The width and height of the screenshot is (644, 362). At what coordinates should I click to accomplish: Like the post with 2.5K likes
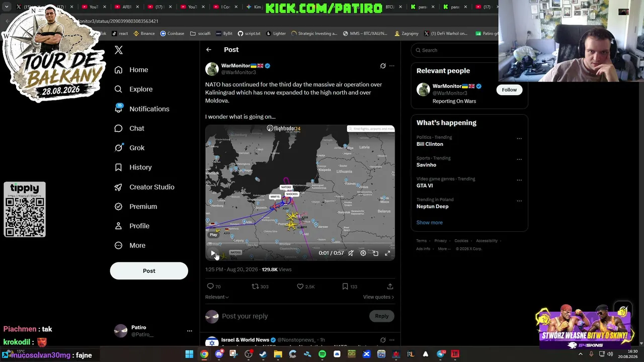coord(305,287)
